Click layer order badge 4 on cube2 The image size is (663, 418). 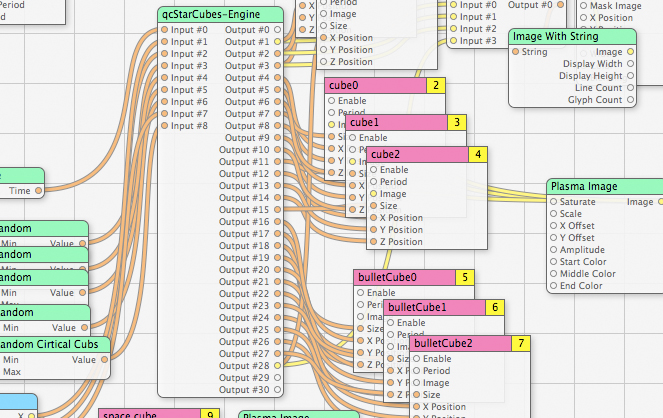coord(479,154)
